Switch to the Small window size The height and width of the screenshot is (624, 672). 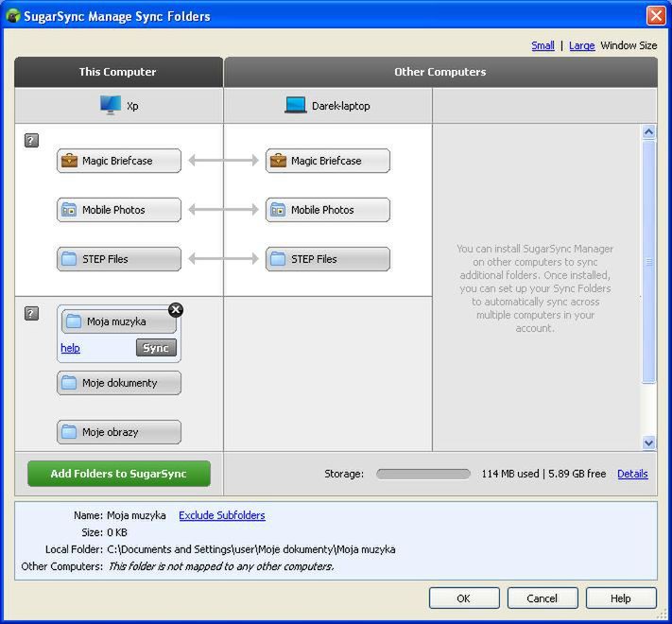[x=543, y=45]
